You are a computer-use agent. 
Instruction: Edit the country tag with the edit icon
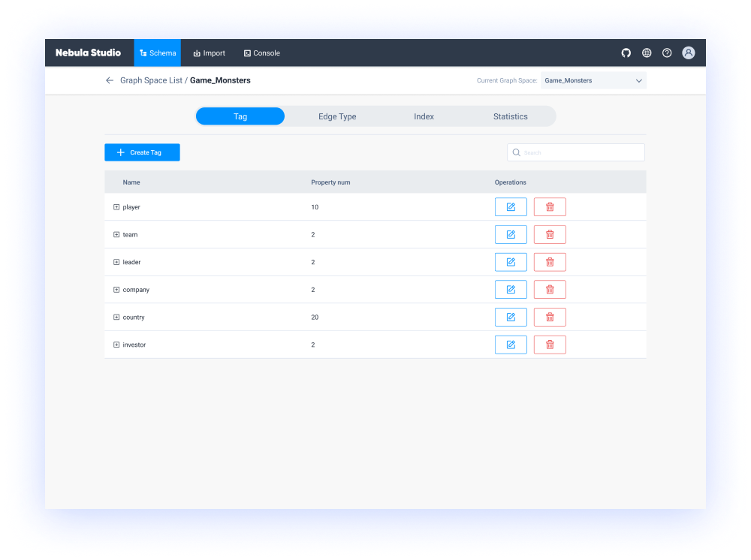511,317
